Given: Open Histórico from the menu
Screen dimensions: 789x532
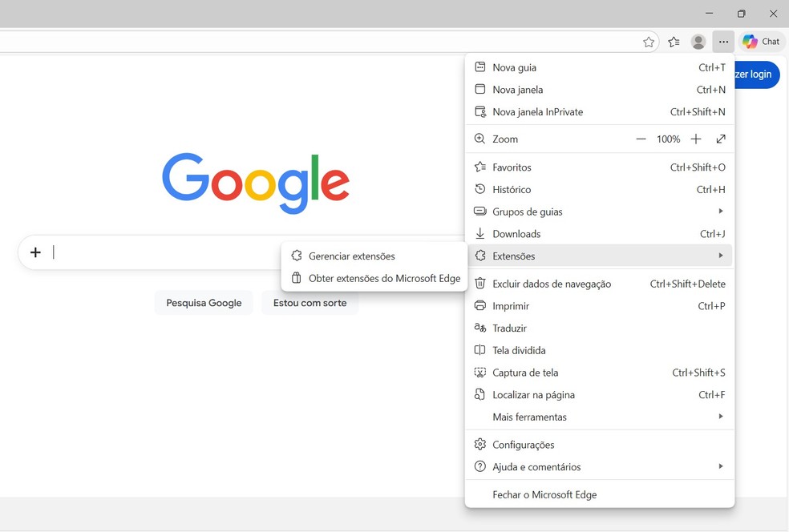Looking at the screenshot, I should (600, 190).
